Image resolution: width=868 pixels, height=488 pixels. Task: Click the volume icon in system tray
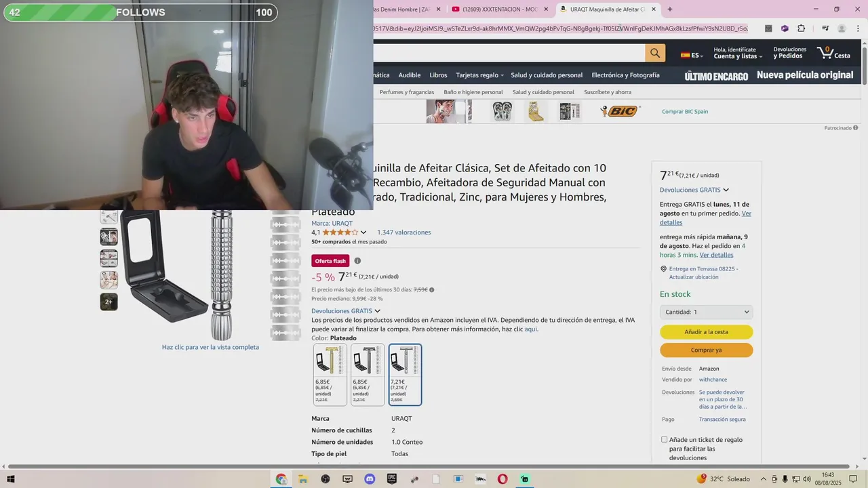807,479
